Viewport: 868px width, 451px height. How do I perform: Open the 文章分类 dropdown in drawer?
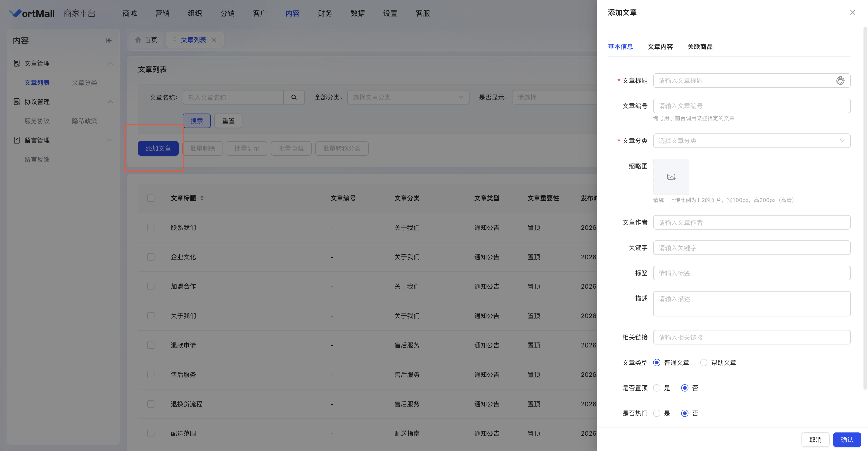pos(751,140)
